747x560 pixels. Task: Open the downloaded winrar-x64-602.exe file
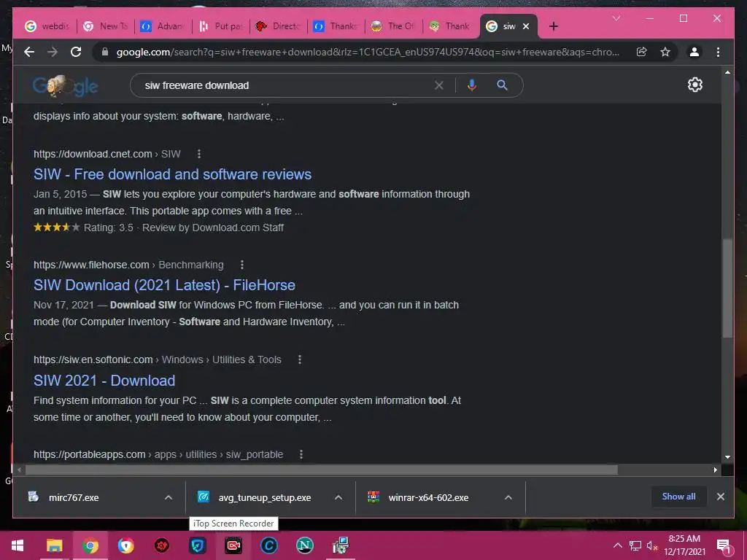click(428, 497)
